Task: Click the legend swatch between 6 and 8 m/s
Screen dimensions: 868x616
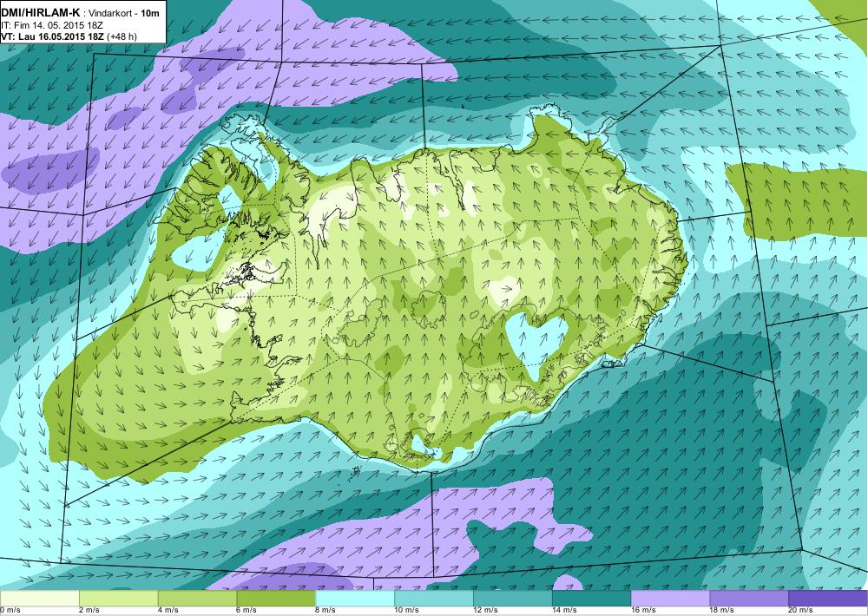Action: 276,598
